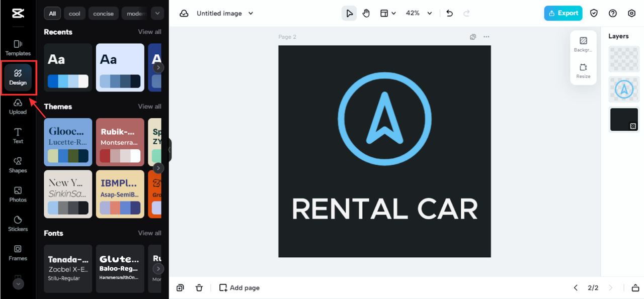Expand more sidebar tools chevron
Image resolution: width=644 pixels, height=299 pixels.
(x=18, y=283)
